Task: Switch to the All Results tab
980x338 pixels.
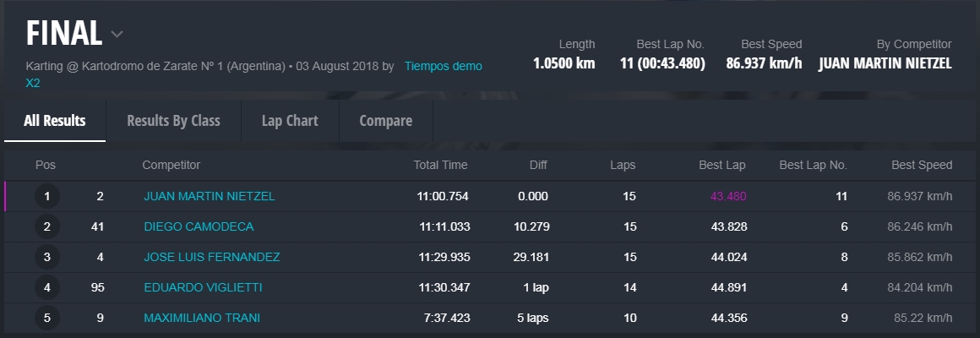Action: (55, 121)
